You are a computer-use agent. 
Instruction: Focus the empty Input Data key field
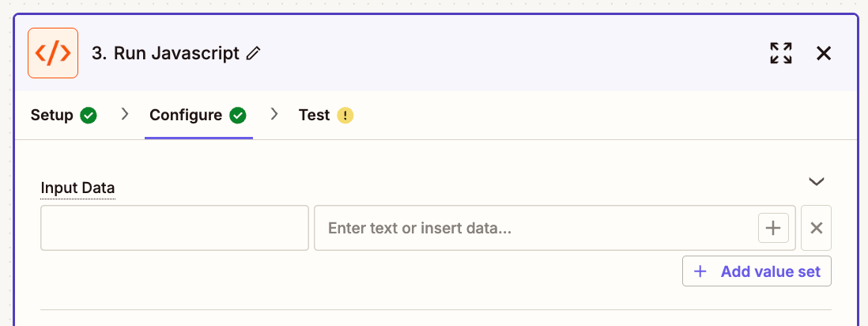coord(175,228)
